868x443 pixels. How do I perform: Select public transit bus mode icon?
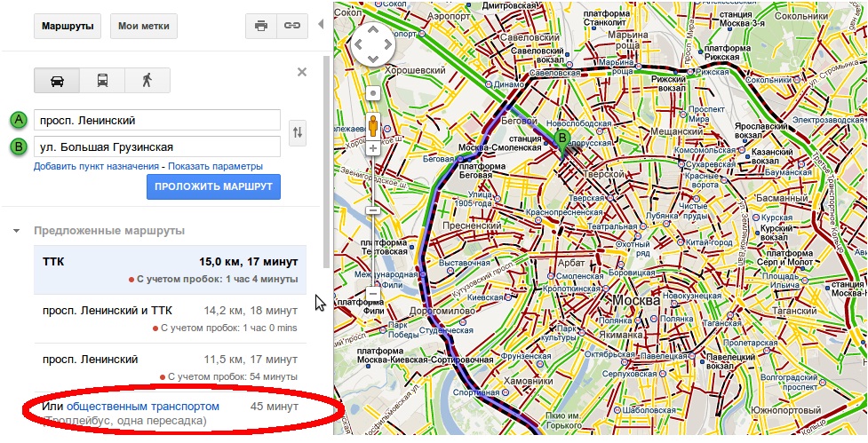(x=102, y=81)
